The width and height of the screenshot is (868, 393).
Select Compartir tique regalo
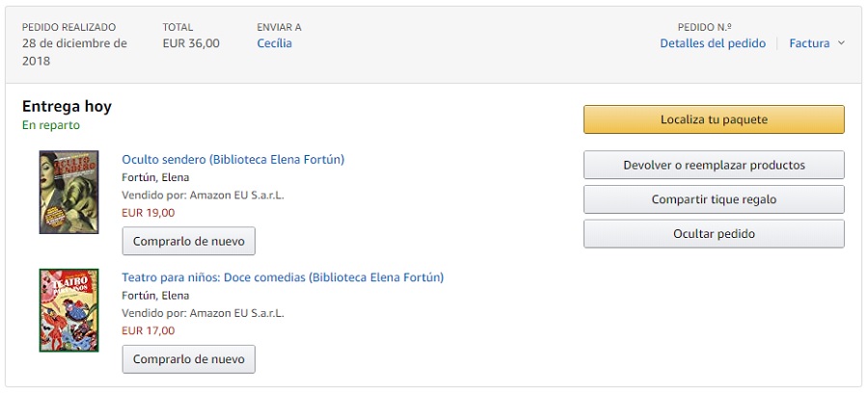pos(714,199)
